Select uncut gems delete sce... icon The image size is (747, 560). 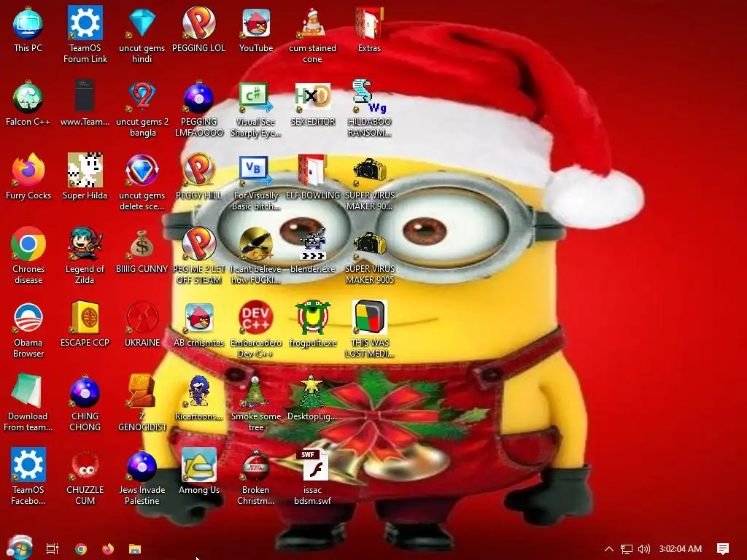coord(142,171)
